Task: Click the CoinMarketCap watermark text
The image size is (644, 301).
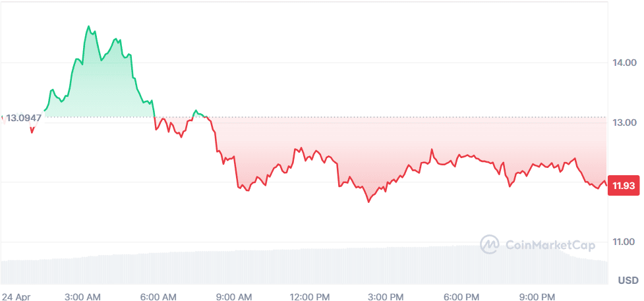Action: tap(550, 246)
